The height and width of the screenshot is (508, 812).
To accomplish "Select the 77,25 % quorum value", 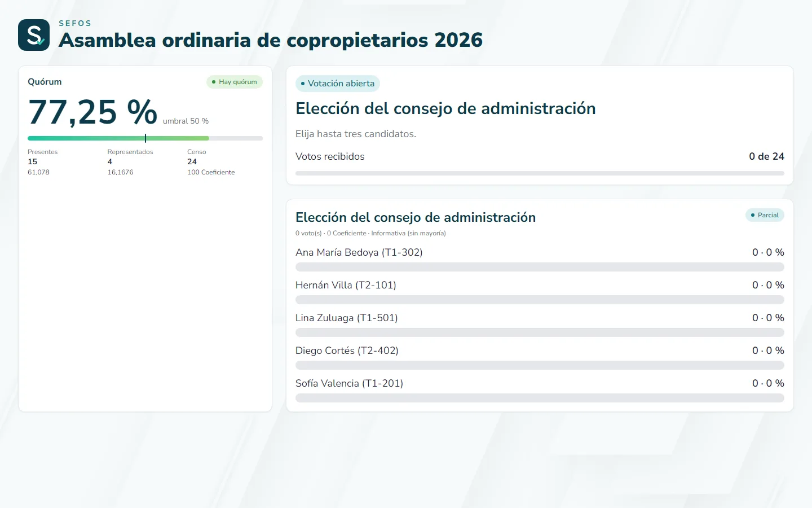I will click(x=92, y=112).
